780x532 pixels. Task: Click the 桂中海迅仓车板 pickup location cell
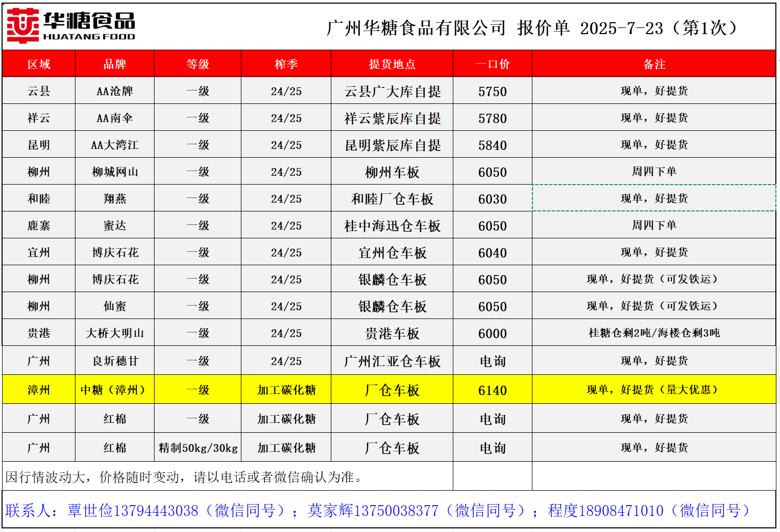pyautogui.click(x=392, y=226)
